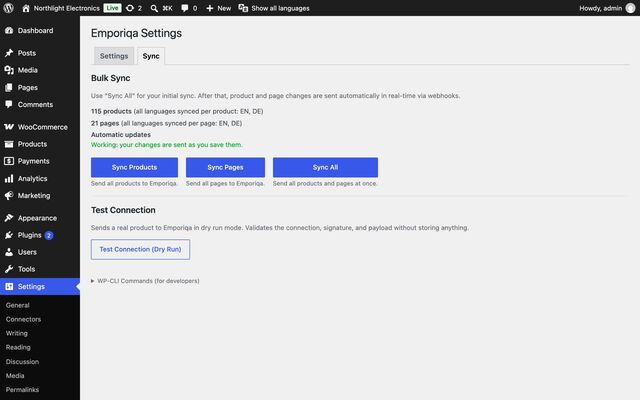
Task: Click the Emporiqa Settings page title
Action: coord(136,33)
